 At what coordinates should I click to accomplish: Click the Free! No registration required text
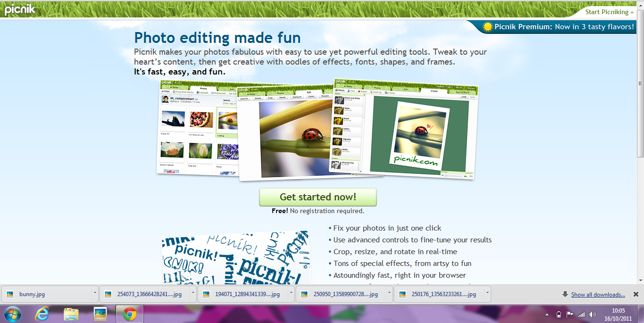318,211
